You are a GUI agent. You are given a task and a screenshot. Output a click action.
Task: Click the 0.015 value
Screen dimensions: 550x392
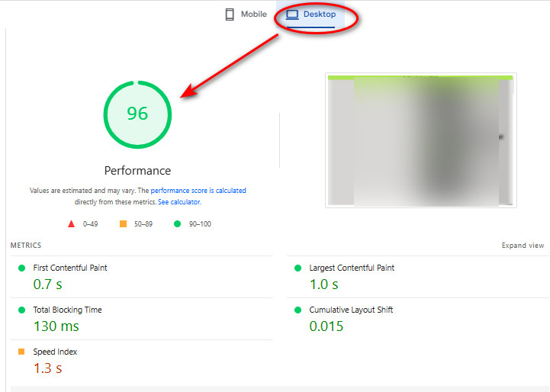326,326
